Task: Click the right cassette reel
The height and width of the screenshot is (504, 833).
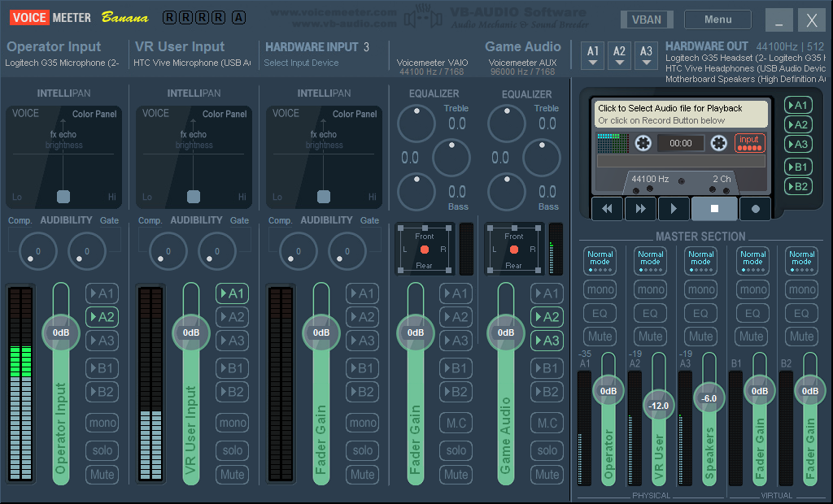Action: coord(719,143)
